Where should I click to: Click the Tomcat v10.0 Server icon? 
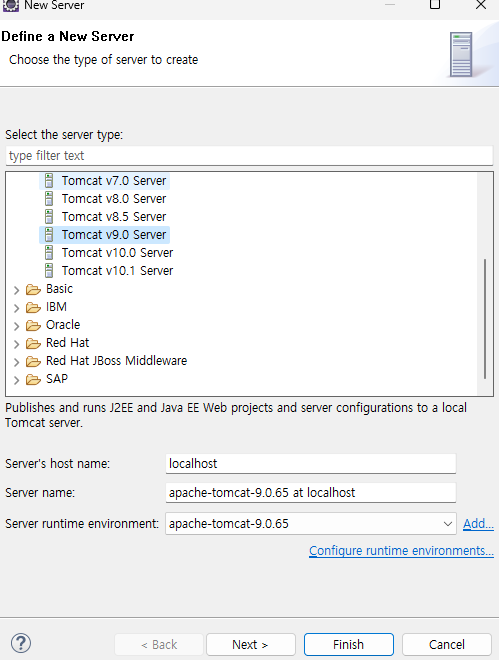[x=49, y=253]
